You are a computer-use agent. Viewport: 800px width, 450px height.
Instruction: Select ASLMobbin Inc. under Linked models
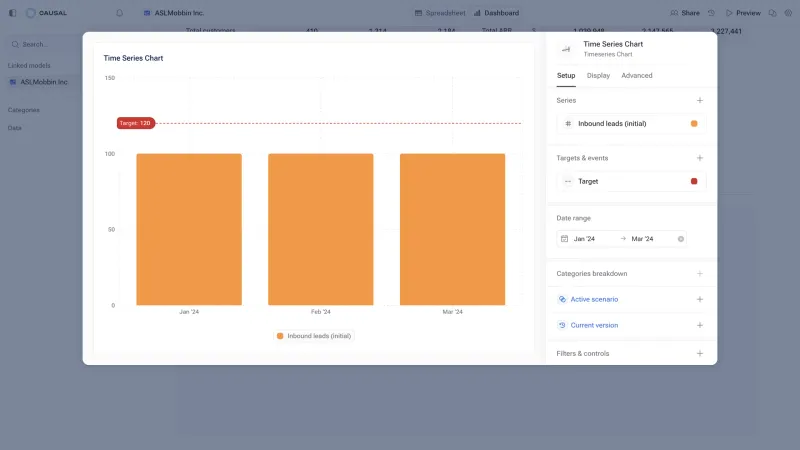pyautogui.click(x=43, y=82)
